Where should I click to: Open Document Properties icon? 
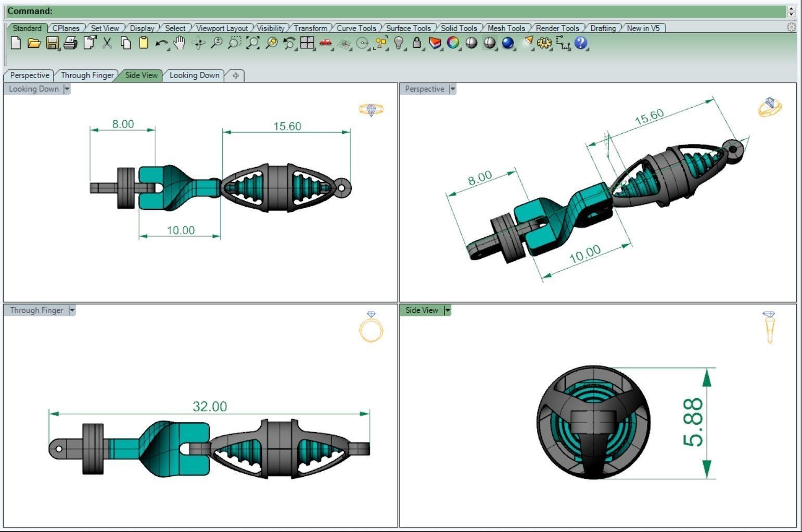coord(90,43)
